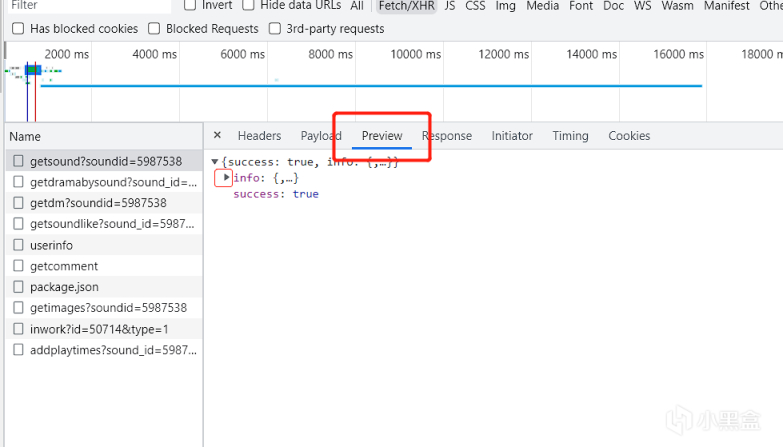Close the request details panel
Image resolution: width=783 pixels, height=447 pixels.
[x=217, y=135]
